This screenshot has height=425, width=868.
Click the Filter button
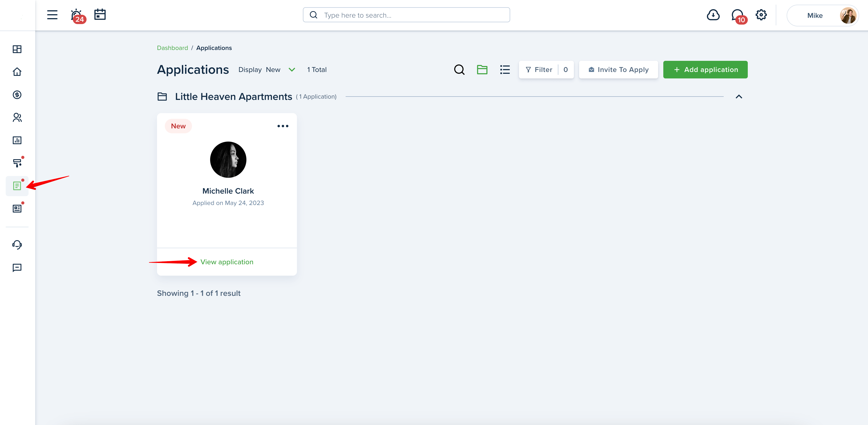[546, 70]
